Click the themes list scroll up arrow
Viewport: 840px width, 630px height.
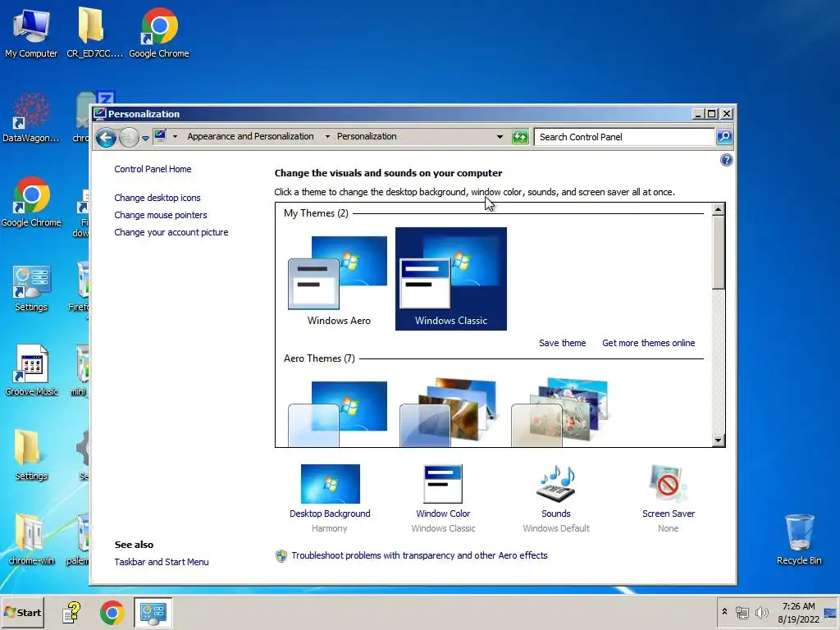pyautogui.click(x=719, y=209)
